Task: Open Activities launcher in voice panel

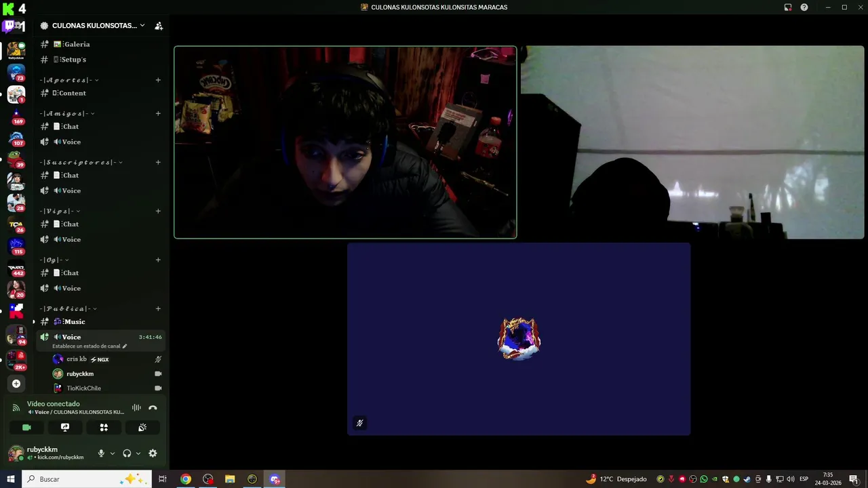Action: coord(104,428)
